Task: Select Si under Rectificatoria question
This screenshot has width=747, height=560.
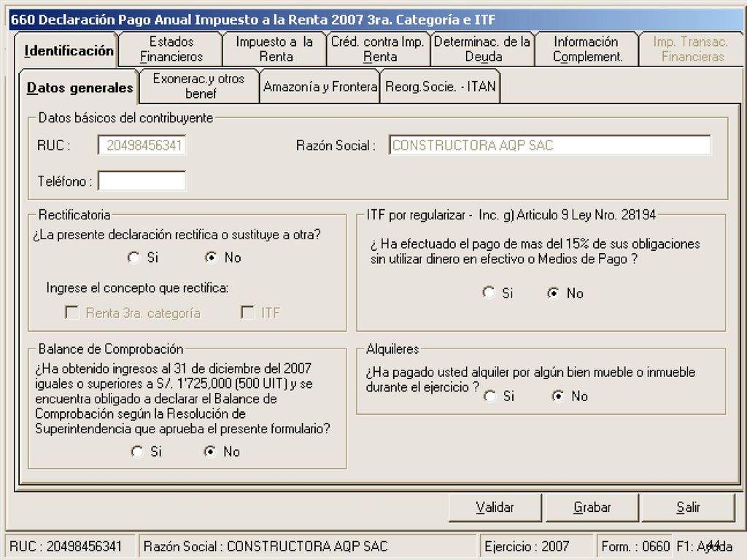Action: point(134,257)
